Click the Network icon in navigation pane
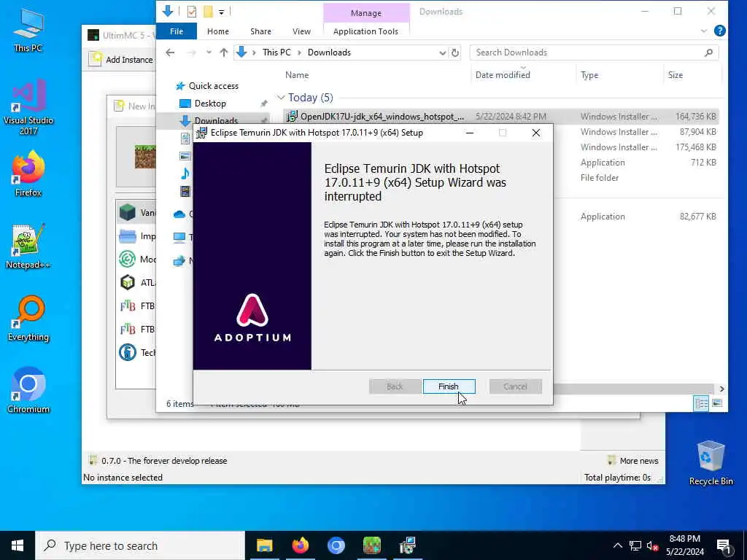Image resolution: width=747 pixels, height=560 pixels. (179, 260)
